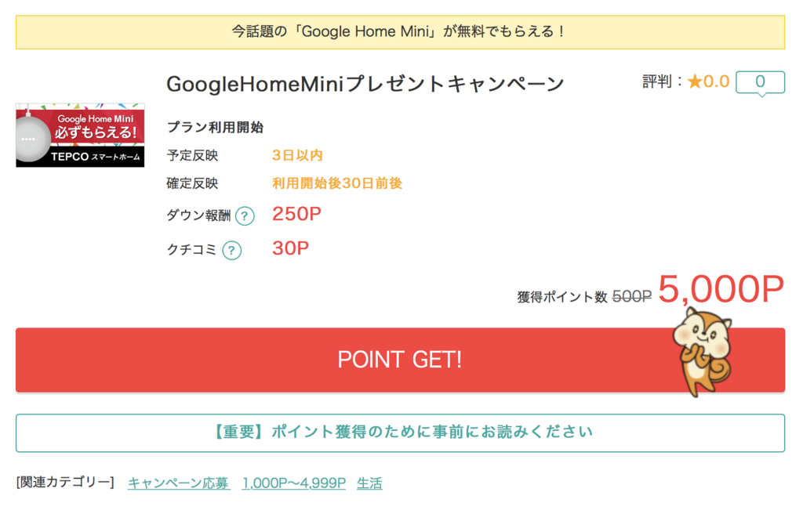The height and width of the screenshot is (532, 803).
Task: Open help icon next to ダウン報酬
Action: click(245, 216)
